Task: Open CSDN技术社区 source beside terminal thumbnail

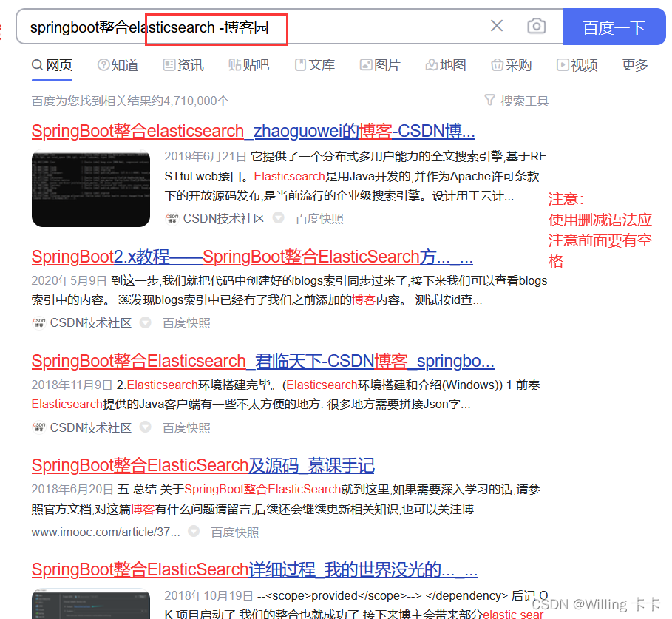Action: [x=224, y=219]
